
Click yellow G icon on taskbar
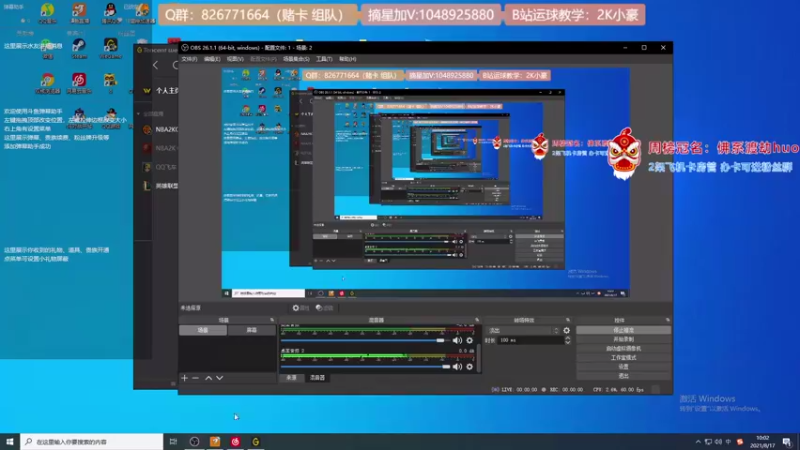click(256, 441)
